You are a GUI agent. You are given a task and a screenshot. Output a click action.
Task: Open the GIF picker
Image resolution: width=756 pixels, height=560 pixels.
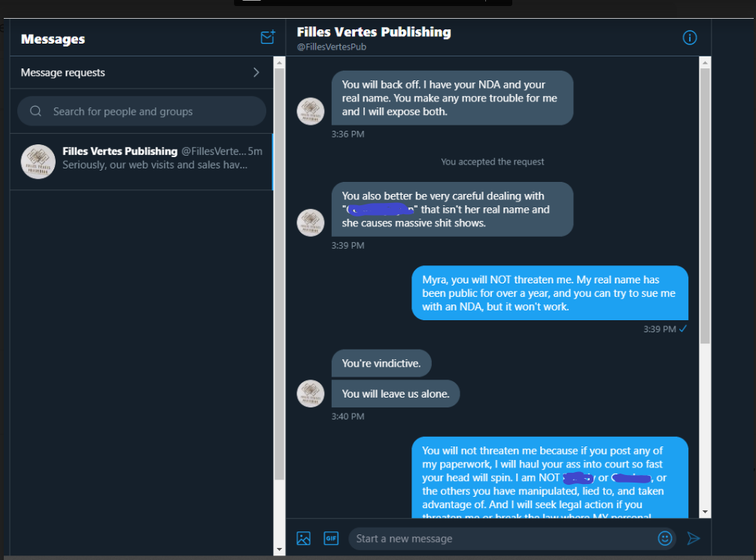click(330, 538)
